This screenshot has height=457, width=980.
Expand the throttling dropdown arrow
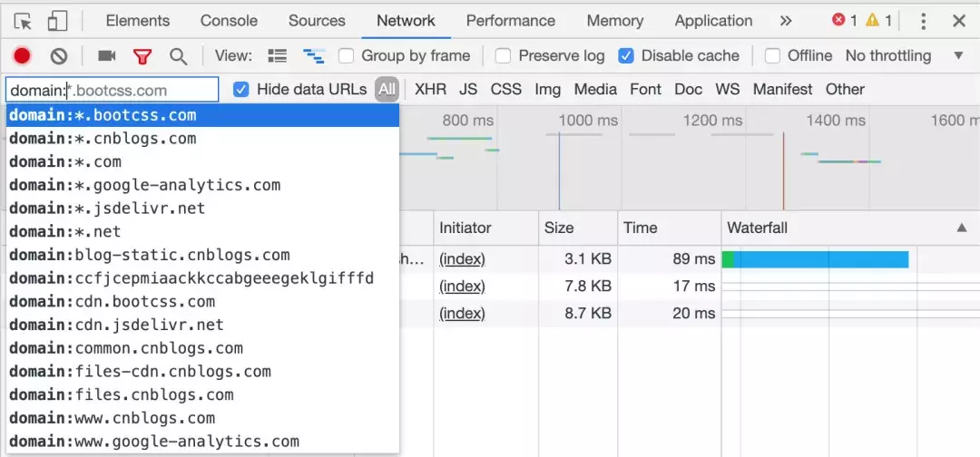[959, 55]
